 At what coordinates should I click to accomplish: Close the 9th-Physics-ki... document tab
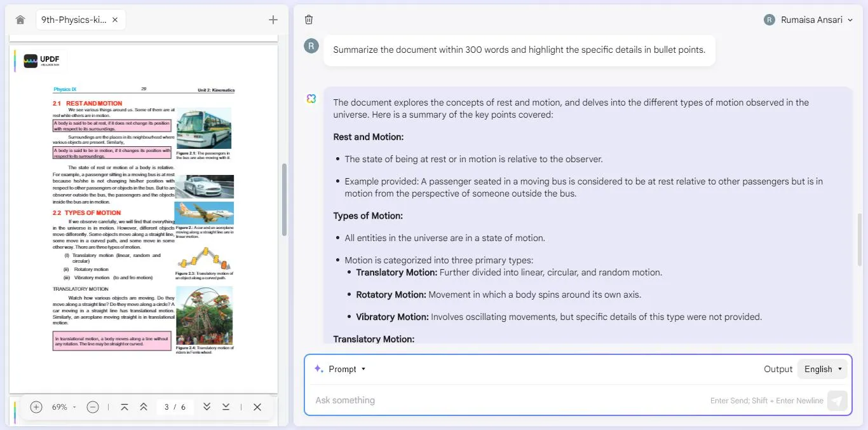click(115, 20)
